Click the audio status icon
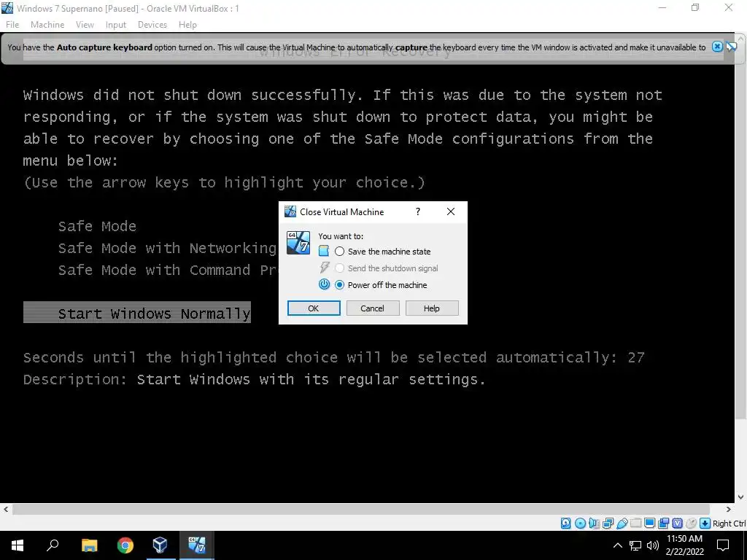Screen dimensions: 747x560 pos(594,524)
